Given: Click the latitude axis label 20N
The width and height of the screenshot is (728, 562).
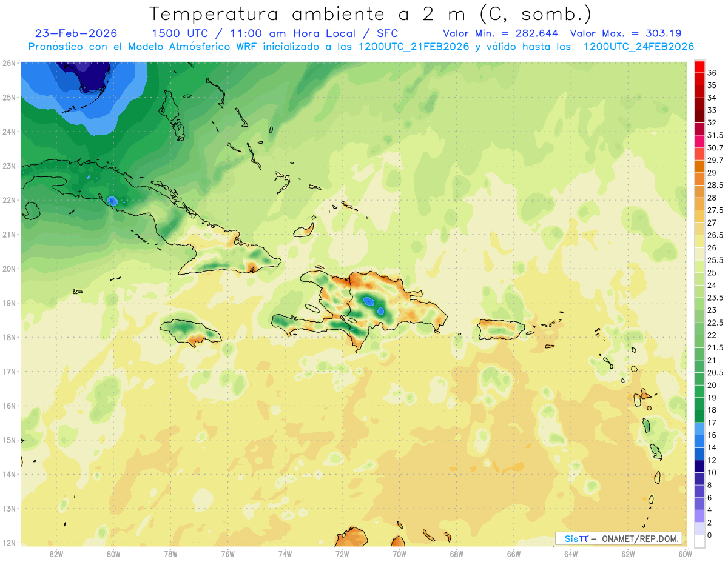Looking at the screenshot, I should tap(9, 269).
